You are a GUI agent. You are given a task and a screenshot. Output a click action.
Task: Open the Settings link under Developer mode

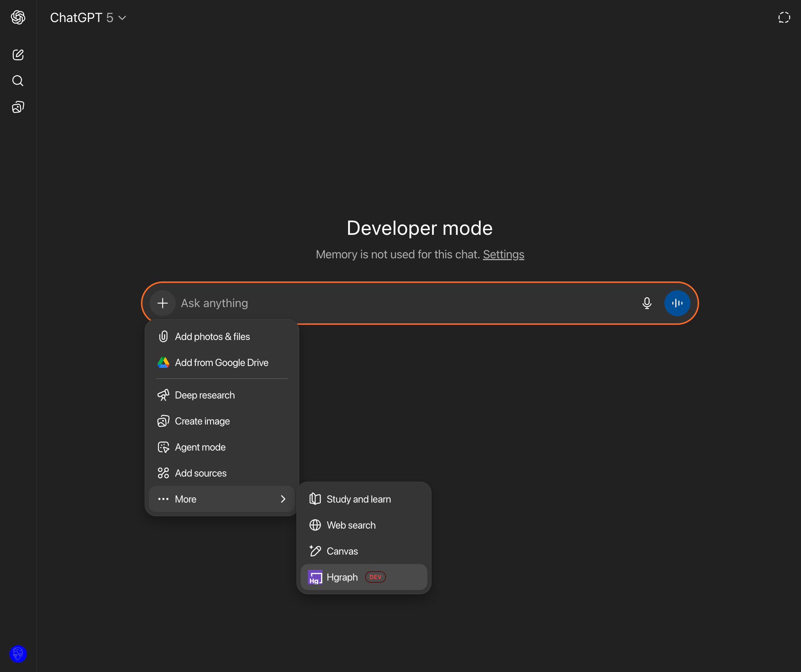pos(503,254)
